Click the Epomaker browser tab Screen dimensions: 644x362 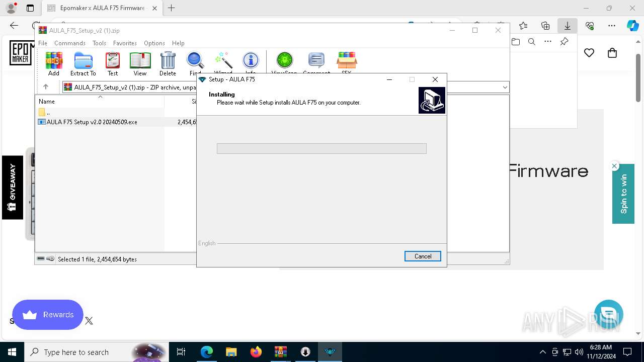pyautogui.click(x=102, y=8)
